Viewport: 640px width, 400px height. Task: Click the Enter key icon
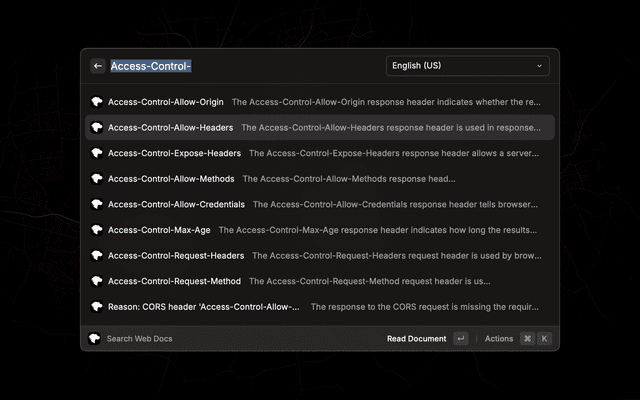click(460, 339)
